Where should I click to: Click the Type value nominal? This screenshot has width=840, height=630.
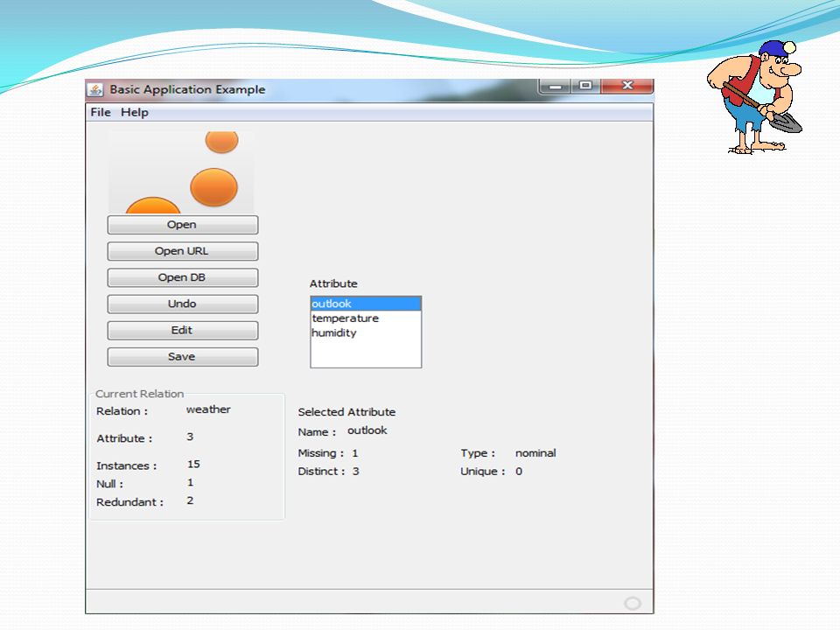(535, 453)
